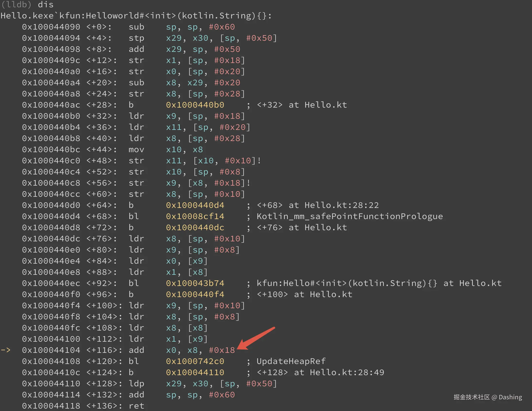This screenshot has width=532, height=411.
Task: Click branch target address 0x10008cf14
Action: click(x=195, y=216)
